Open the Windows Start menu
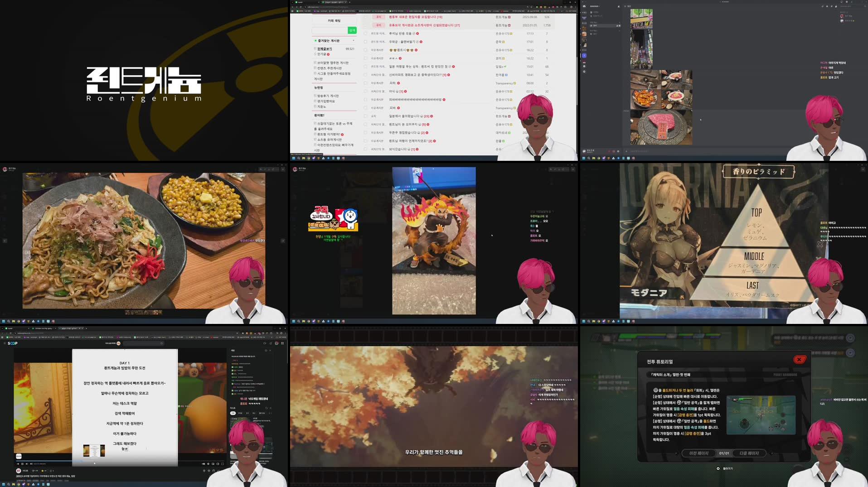This screenshot has width=868, height=487. tap(4, 484)
